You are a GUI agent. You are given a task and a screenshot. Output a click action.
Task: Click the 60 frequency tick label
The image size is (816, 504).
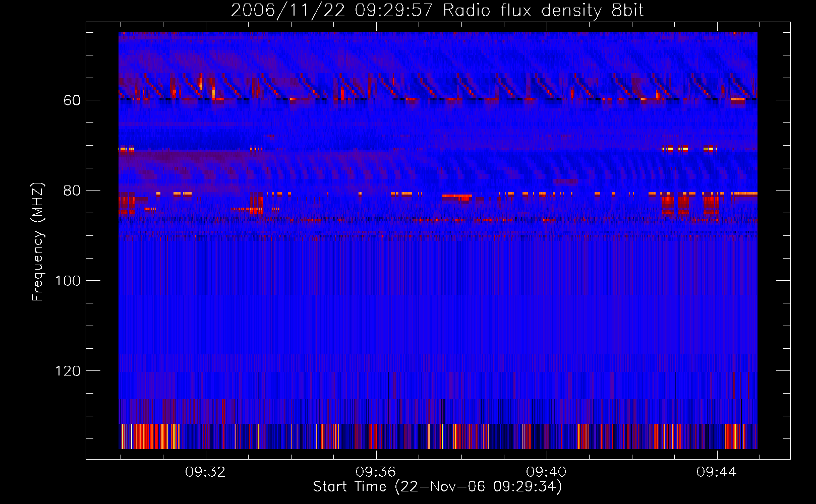click(x=72, y=101)
